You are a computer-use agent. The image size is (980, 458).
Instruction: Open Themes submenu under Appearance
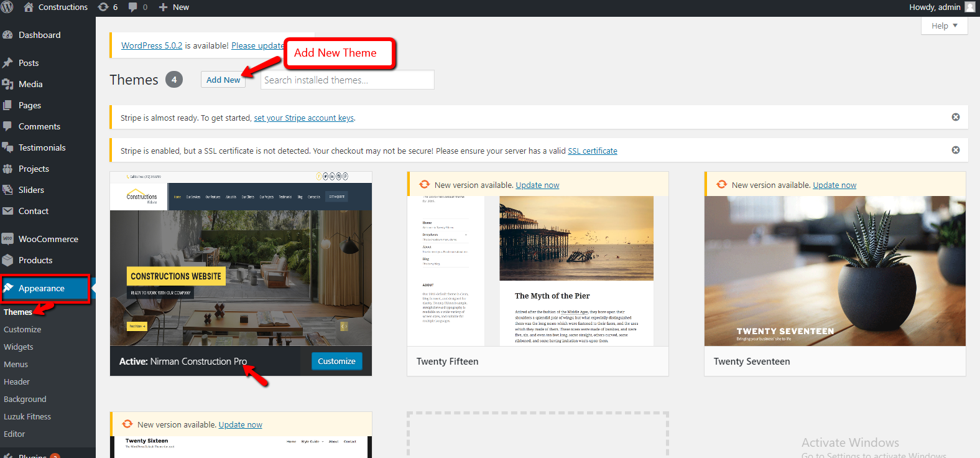coord(18,312)
